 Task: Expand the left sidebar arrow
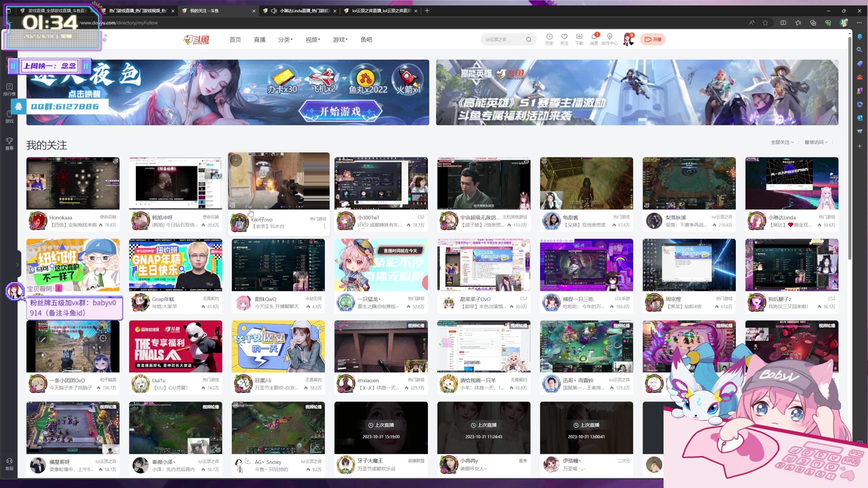click(17, 265)
